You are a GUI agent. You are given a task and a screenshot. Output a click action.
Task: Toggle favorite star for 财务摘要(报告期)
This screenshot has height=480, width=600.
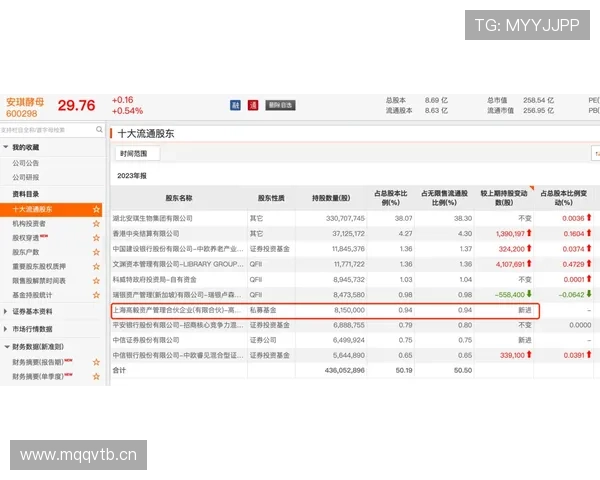click(96, 362)
